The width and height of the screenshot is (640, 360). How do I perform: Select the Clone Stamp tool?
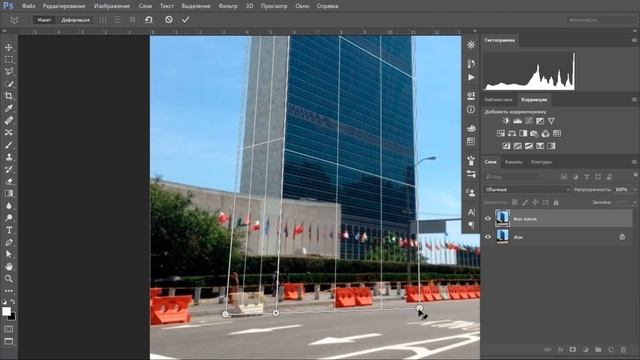(x=9, y=157)
